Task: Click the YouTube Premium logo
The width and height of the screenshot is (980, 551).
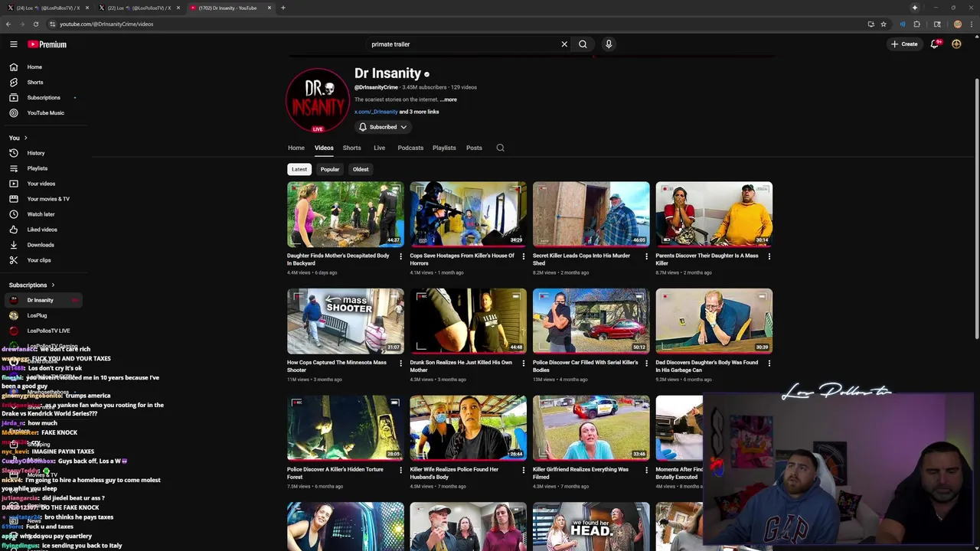Action: click(47, 44)
